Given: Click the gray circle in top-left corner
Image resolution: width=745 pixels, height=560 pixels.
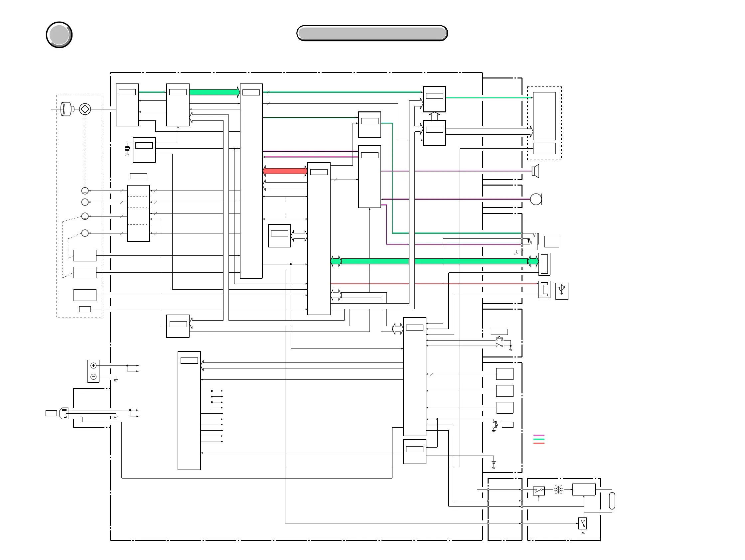Looking at the screenshot, I should (x=59, y=35).
